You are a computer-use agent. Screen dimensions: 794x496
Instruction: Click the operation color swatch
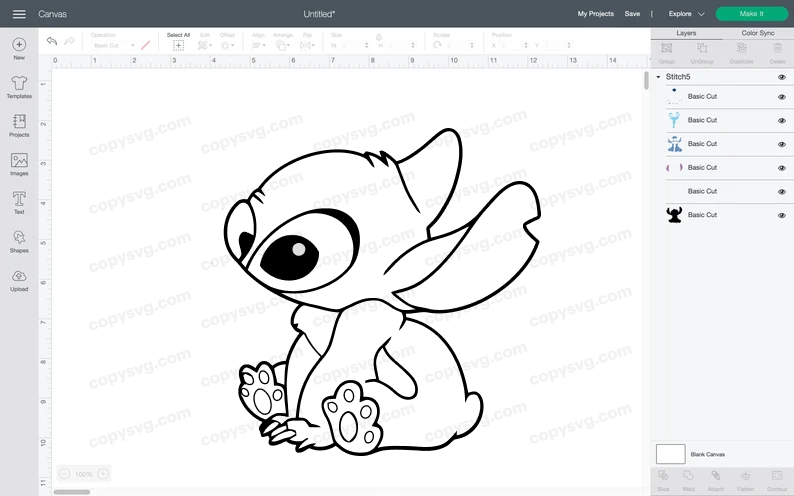(x=146, y=46)
